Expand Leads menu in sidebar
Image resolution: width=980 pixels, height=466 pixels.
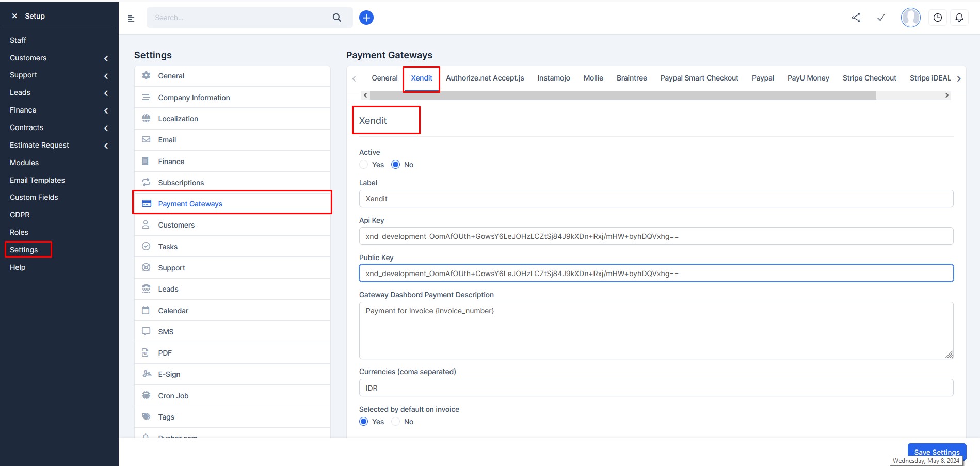point(106,93)
